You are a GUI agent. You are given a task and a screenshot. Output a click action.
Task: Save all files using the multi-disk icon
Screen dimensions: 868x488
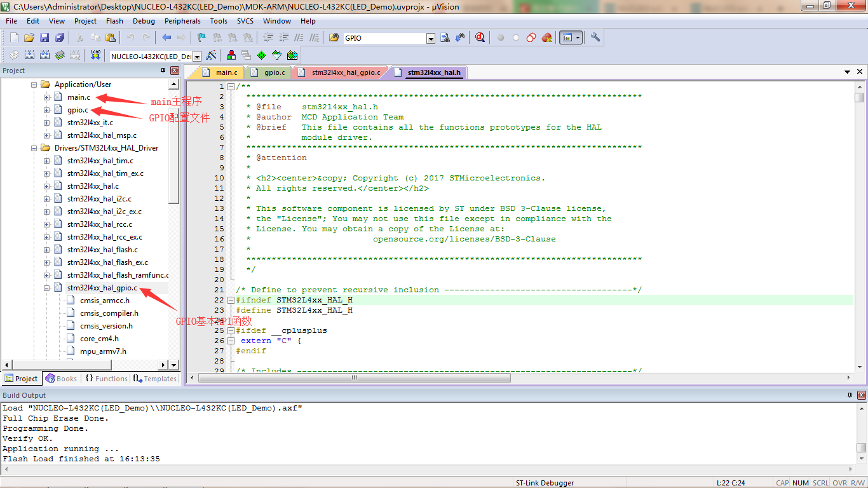point(60,38)
